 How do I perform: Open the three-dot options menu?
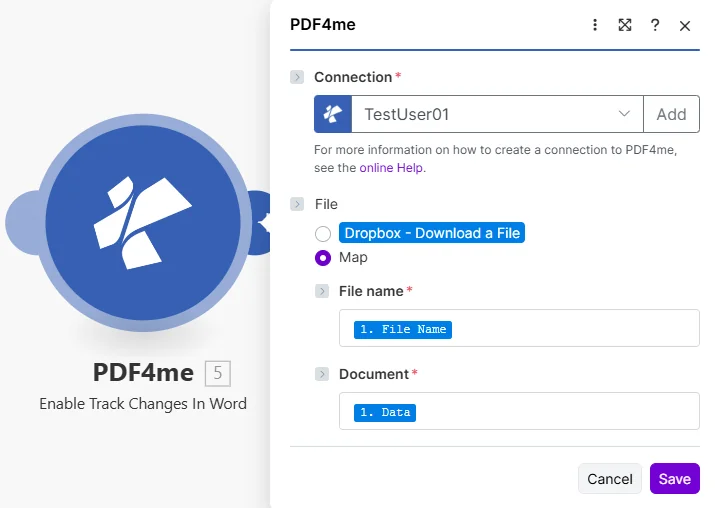tap(595, 25)
